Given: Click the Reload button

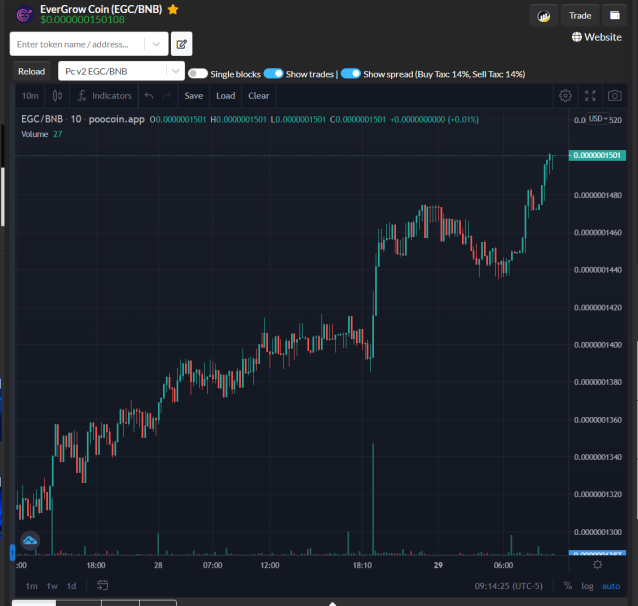Looking at the screenshot, I should tap(31, 71).
